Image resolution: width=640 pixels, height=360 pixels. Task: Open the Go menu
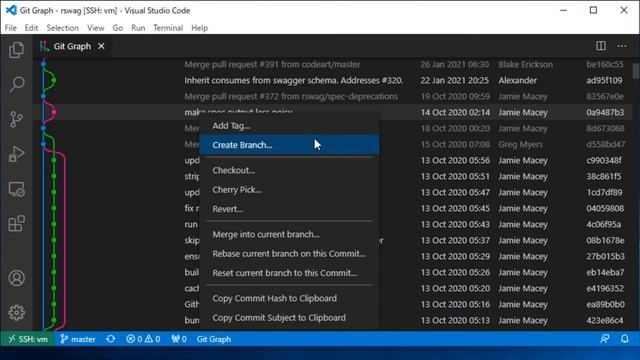pos(118,28)
